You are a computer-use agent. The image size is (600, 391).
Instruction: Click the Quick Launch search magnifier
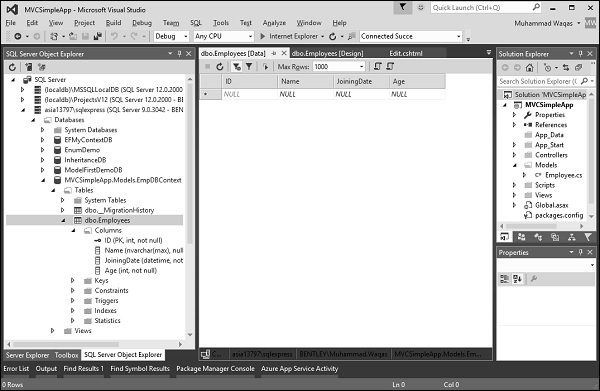click(x=536, y=7)
